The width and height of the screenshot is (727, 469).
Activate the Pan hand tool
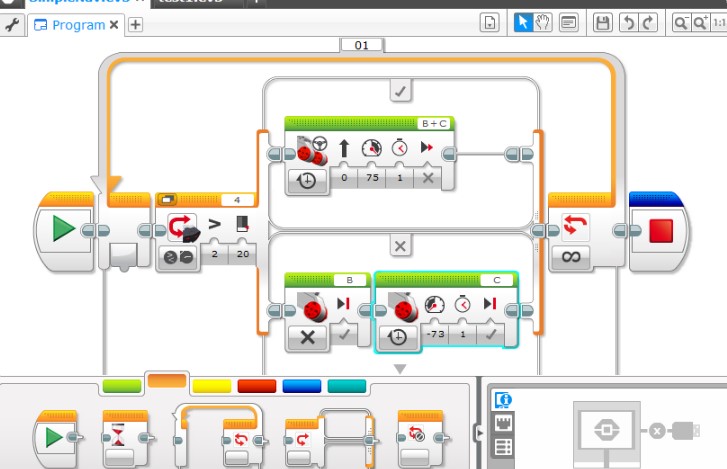point(544,24)
